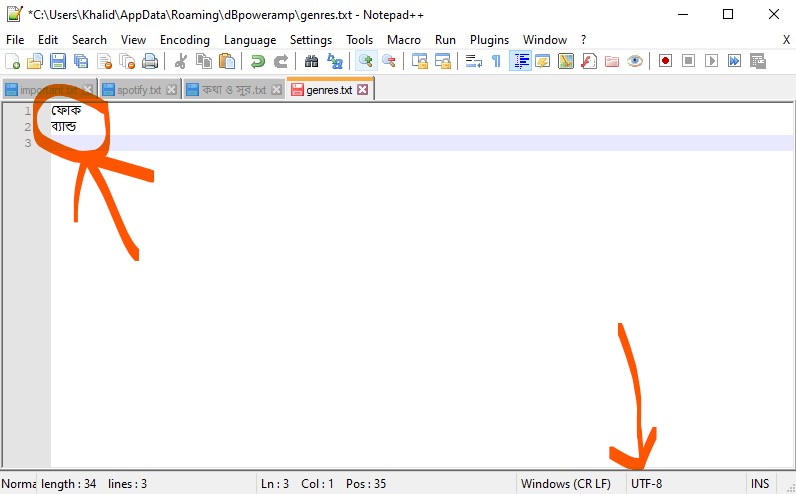Toggle Show All Characters pilcrow icon

point(496,61)
